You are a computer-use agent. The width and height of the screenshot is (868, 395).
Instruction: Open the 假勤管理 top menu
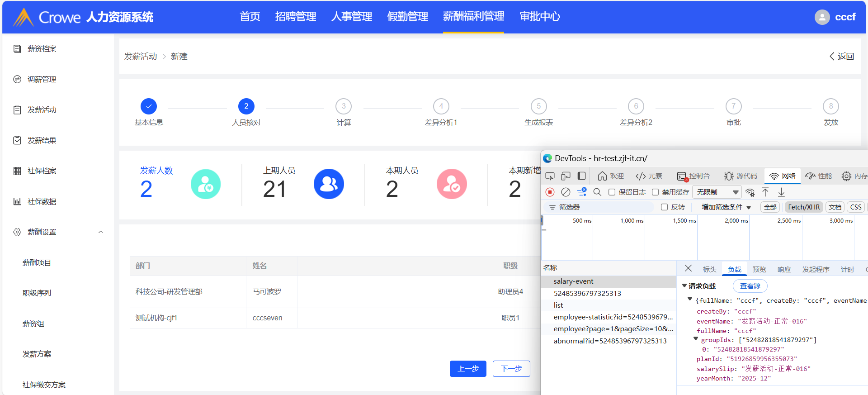pos(407,17)
